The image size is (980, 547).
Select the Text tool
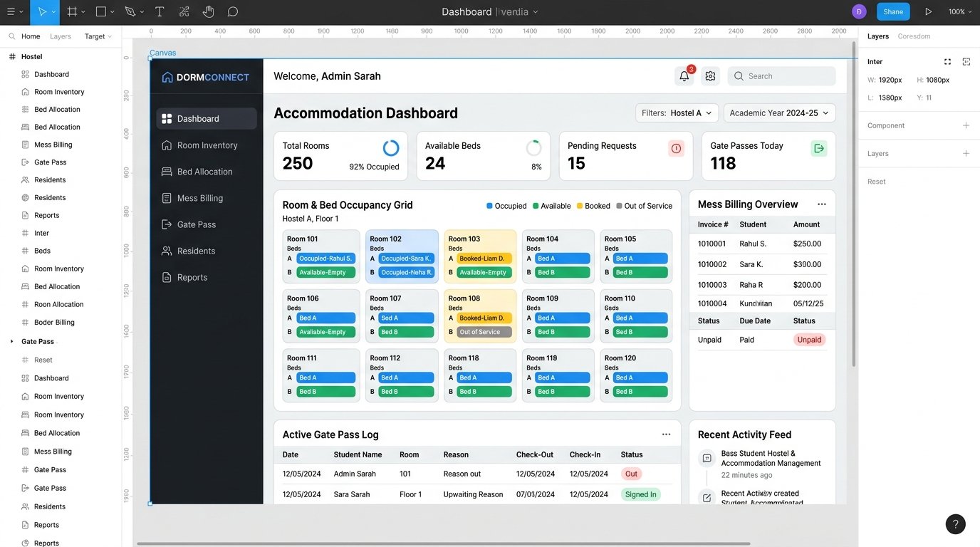(x=160, y=12)
